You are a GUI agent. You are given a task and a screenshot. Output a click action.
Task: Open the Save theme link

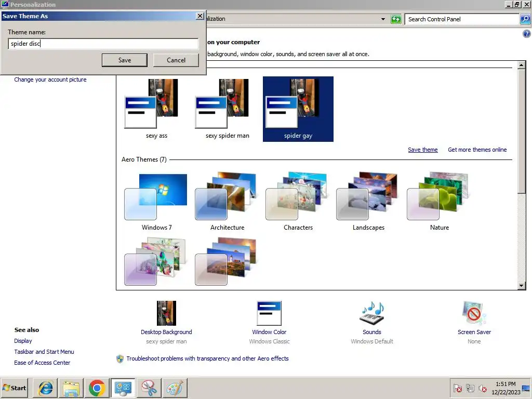pos(423,150)
